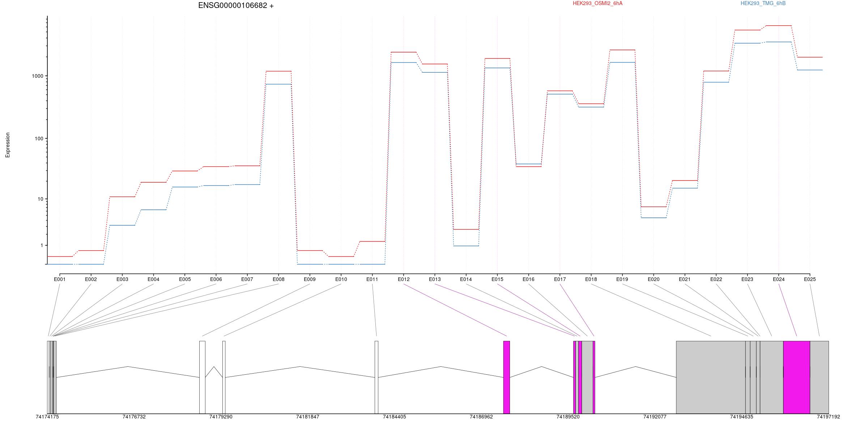The height and width of the screenshot is (434, 868).
Task: Click genomic coordinate 74181847
Action: 308,417
